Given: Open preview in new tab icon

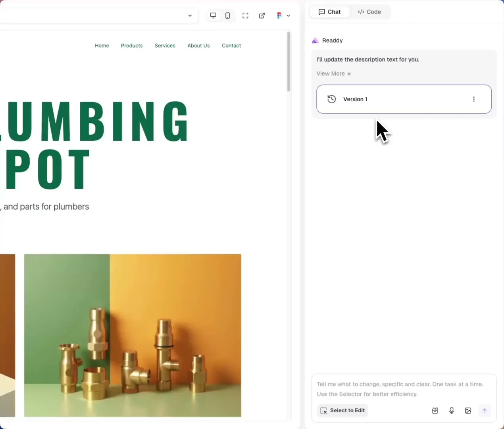Looking at the screenshot, I should point(262,15).
